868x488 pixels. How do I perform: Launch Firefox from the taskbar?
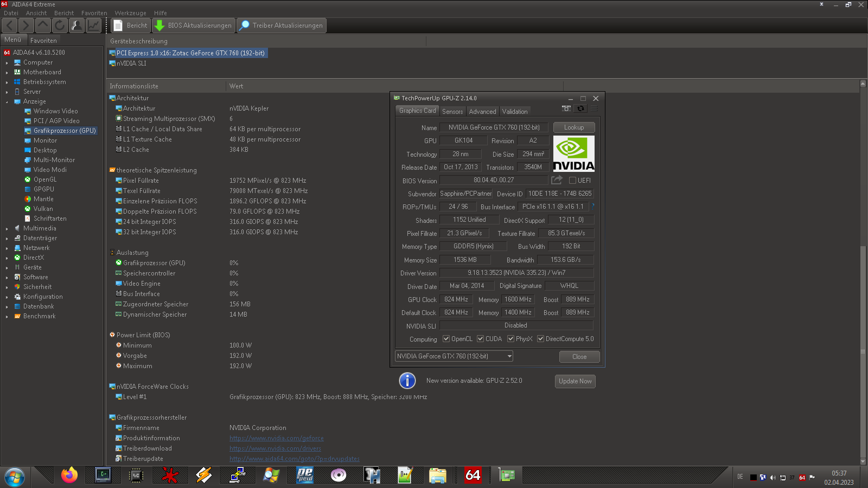69,476
